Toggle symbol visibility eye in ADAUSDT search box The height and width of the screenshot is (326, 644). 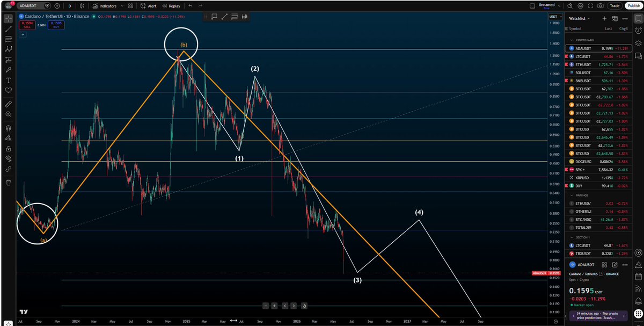pyautogui.click(x=47, y=6)
